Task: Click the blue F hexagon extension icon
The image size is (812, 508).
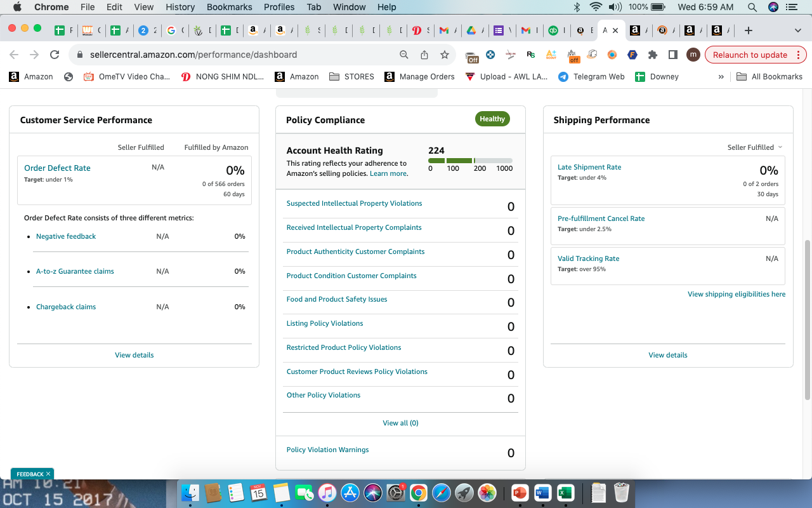Action: coord(632,55)
